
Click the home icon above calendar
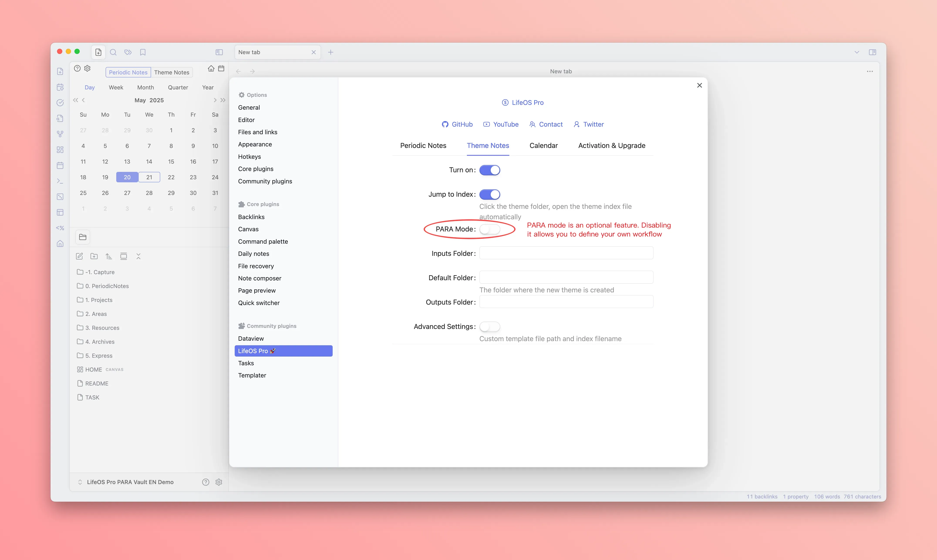click(211, 68)
